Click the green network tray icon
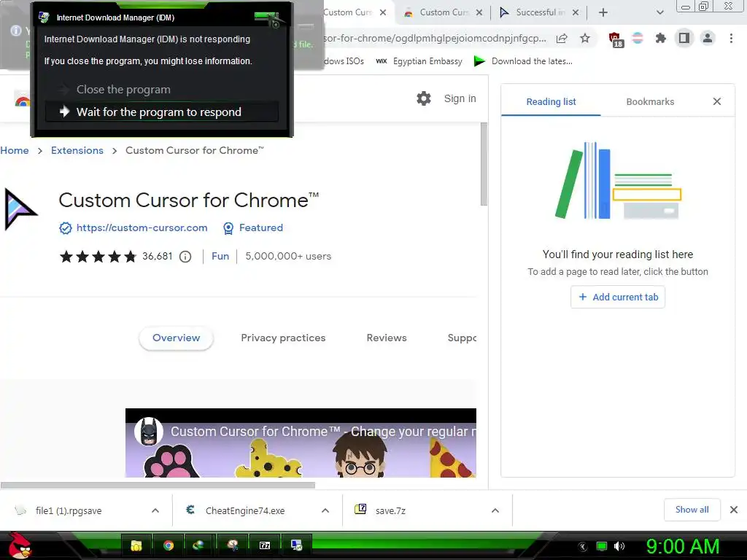747x560 pixels. tap(602, 546)
